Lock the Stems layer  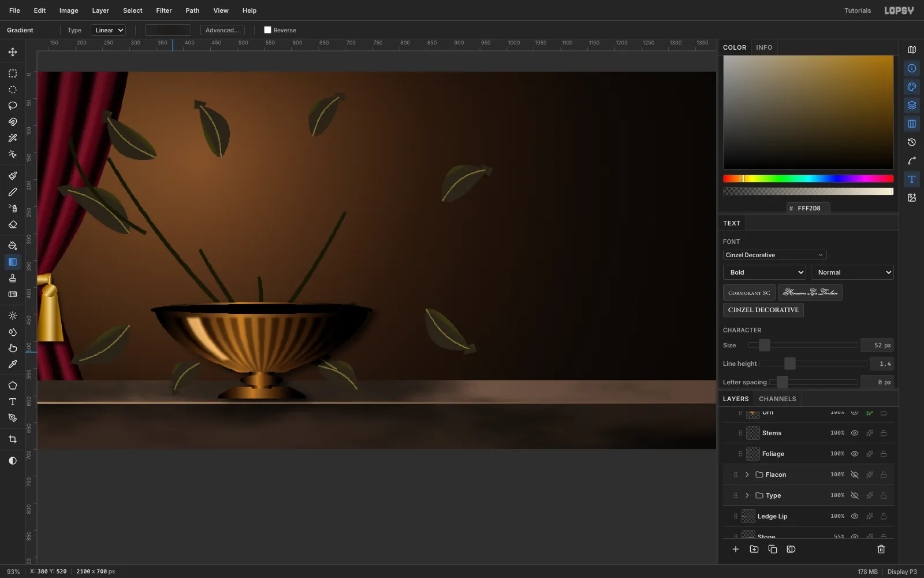coord(884,433)
